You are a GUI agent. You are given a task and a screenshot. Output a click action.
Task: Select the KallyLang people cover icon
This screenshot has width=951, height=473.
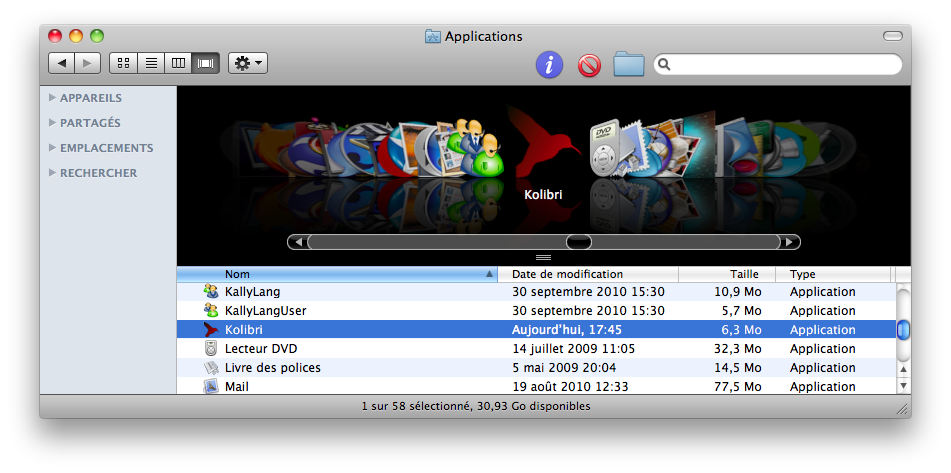click(476, 147)
